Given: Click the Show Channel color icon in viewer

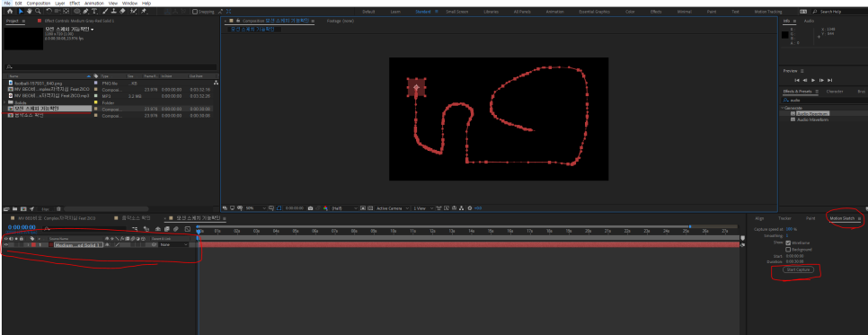Looking at the screenshot, I should 324,207.
